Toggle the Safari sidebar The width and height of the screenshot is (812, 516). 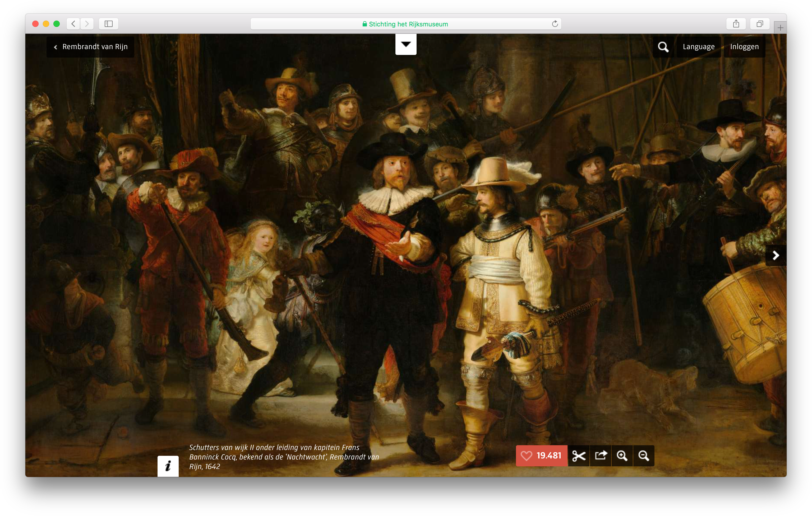[109, 24]
